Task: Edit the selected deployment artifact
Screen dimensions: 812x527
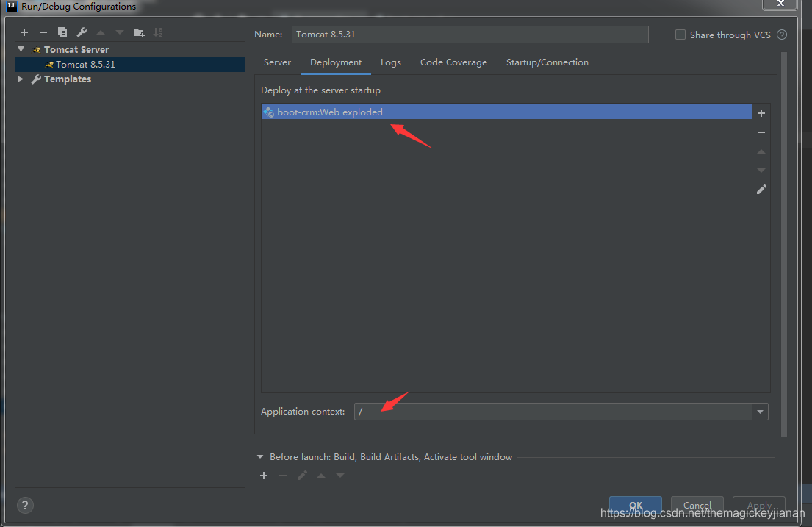Action: (x=761, y=189)
